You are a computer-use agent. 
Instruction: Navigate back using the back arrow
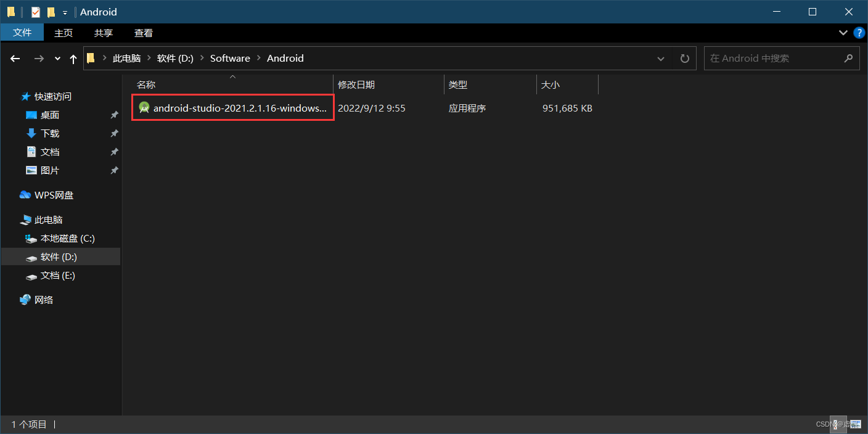[x=15, y=58]
